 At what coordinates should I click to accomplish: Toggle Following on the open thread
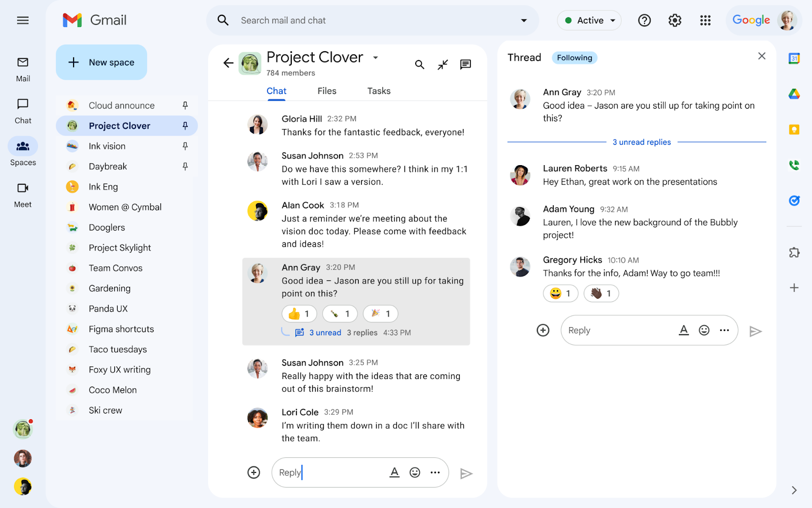(574, 57)
